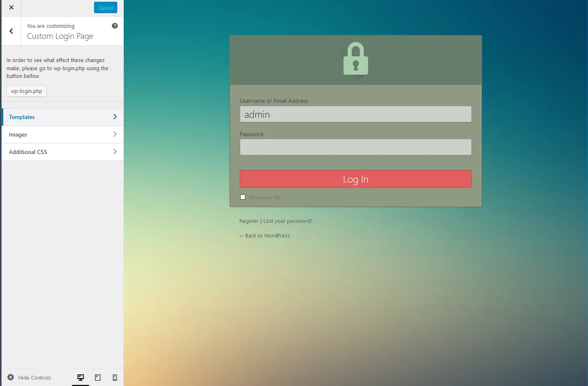Expand the Additional CSS chevron arrow

coord(115,152)
